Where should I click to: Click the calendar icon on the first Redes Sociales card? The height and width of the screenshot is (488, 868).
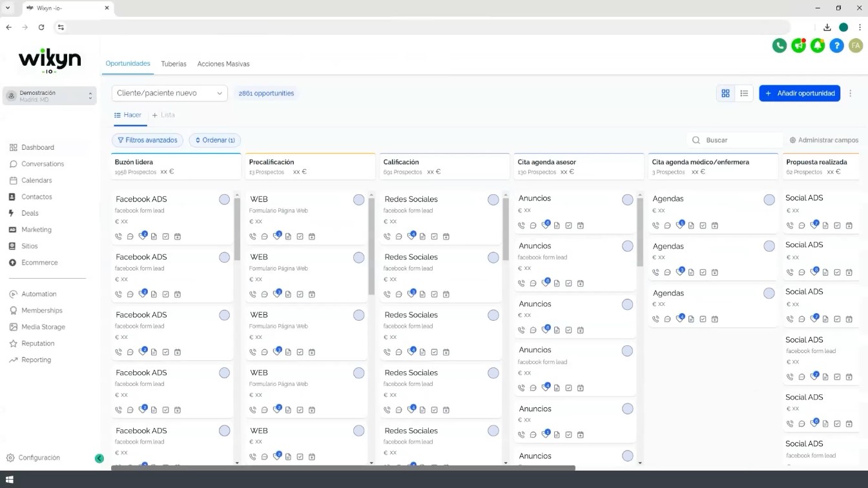coord(446,236)
